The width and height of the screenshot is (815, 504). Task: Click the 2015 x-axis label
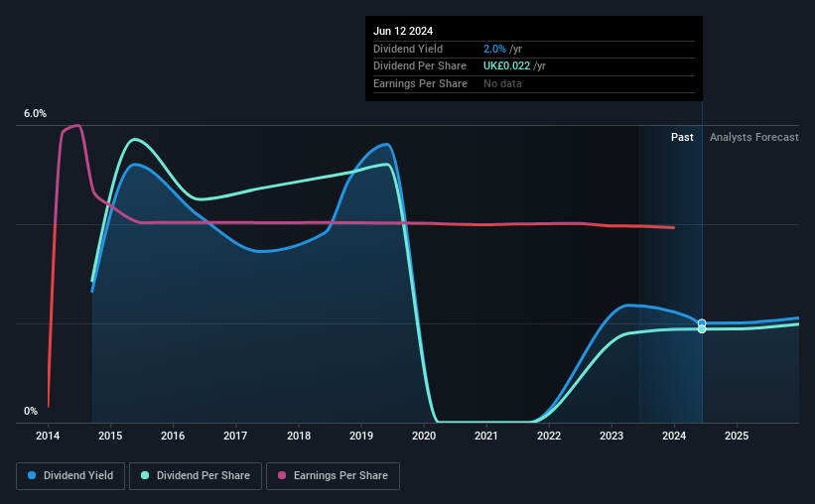[x=110, y=436]
